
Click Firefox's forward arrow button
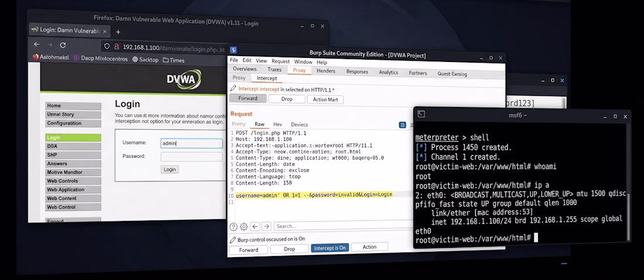tap(50, 44)
